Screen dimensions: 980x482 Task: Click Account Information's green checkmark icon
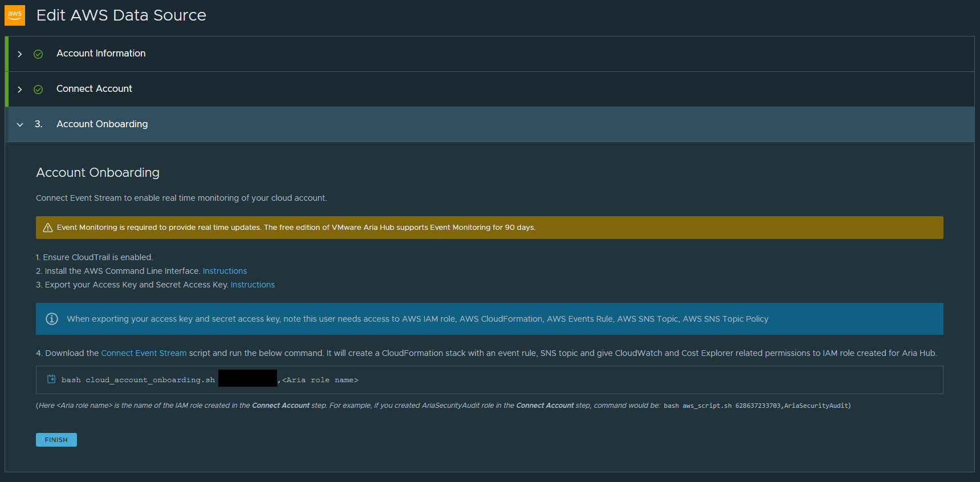pyautogui.click(x=38, y=54)
